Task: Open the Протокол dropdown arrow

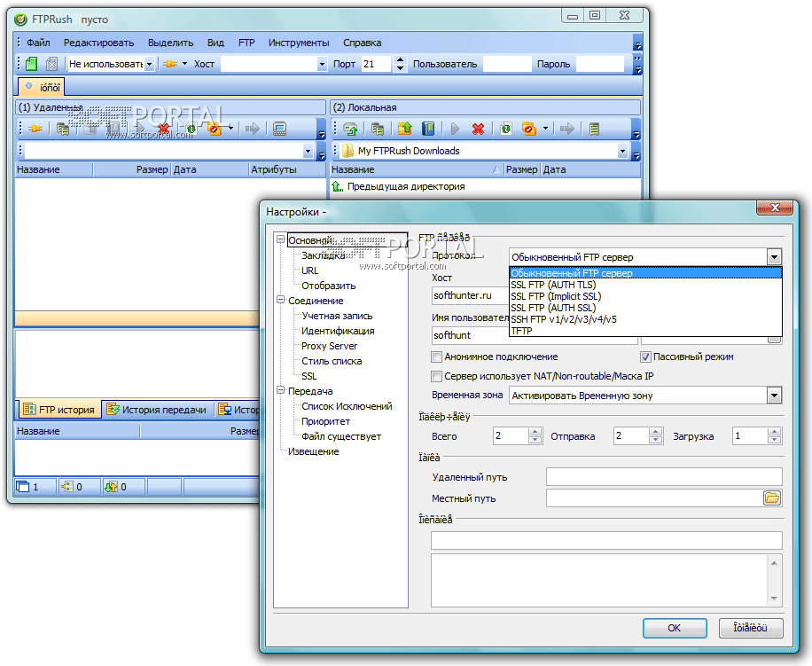Action: coord(774,257)
